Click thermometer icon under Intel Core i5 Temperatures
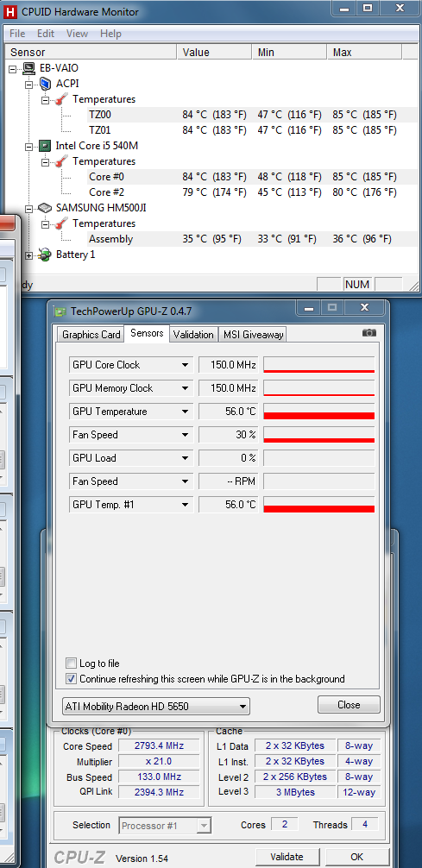 tap(62, 161)
